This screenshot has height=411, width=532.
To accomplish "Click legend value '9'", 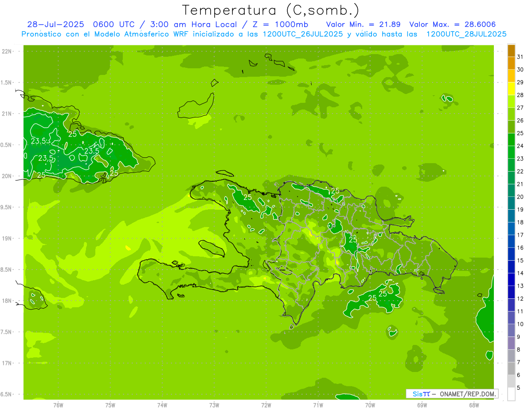I will (x=519, y=337).
